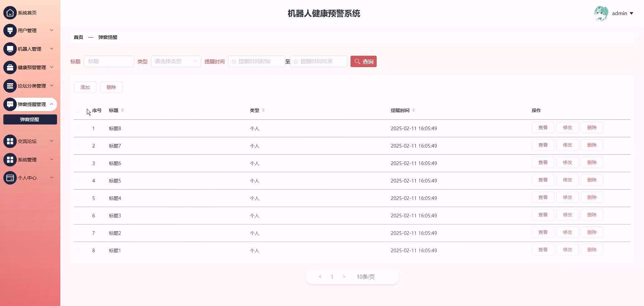Click the clock icon in 提醒时间起始
The height and width of the screenshot is (306, 644).
234,62
